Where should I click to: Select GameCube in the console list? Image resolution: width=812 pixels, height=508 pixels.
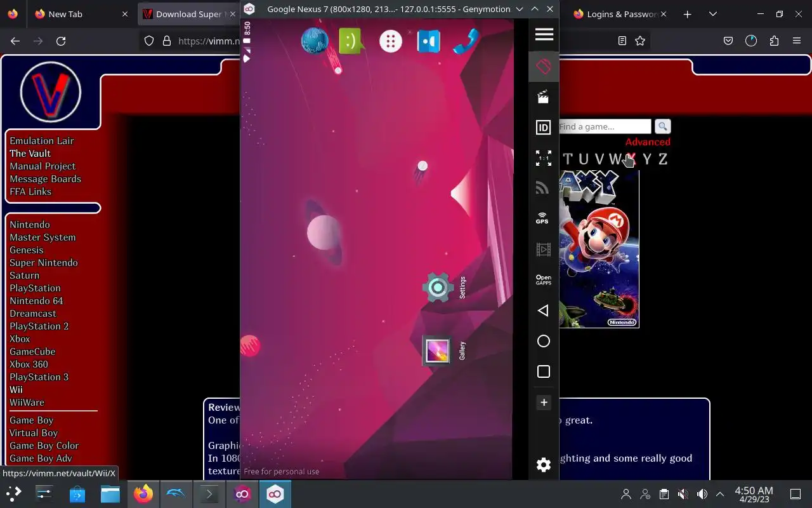pyautogui.click(x=32, y=352)
